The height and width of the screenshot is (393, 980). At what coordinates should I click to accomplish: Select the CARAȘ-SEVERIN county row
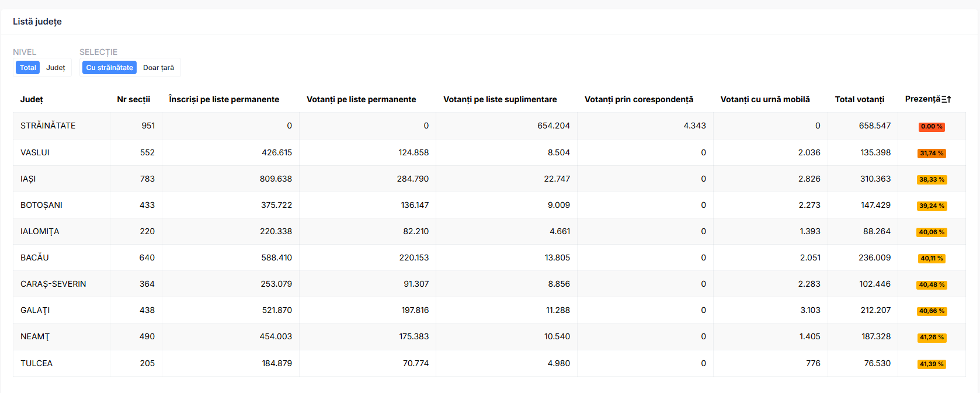489,284
